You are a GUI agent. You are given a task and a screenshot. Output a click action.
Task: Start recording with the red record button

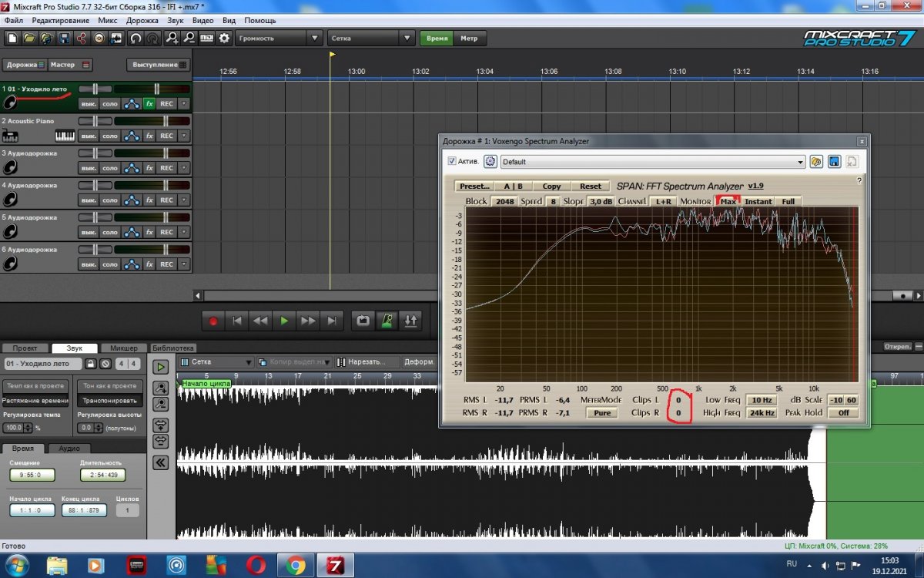point(213,321)
